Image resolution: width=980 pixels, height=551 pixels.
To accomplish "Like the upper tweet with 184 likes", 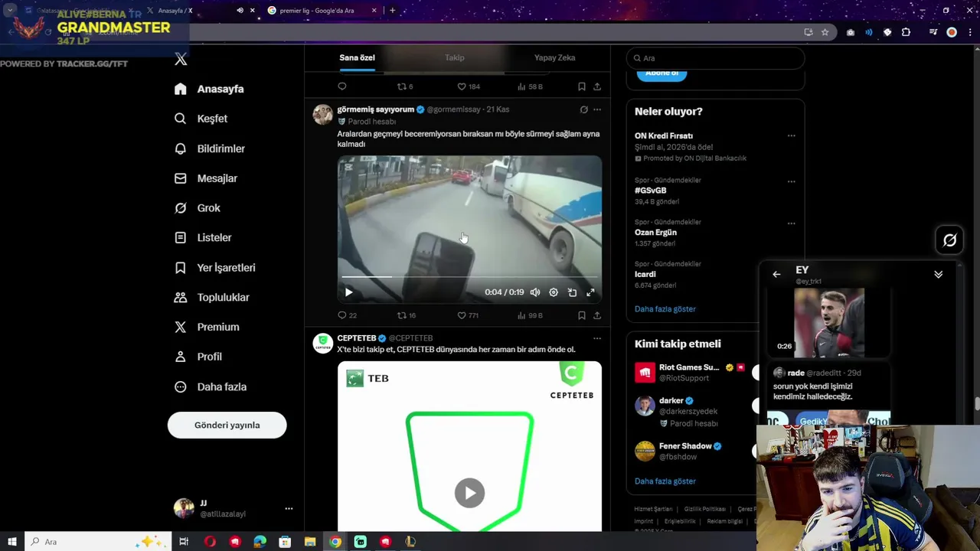I will [x=469, y=86].
